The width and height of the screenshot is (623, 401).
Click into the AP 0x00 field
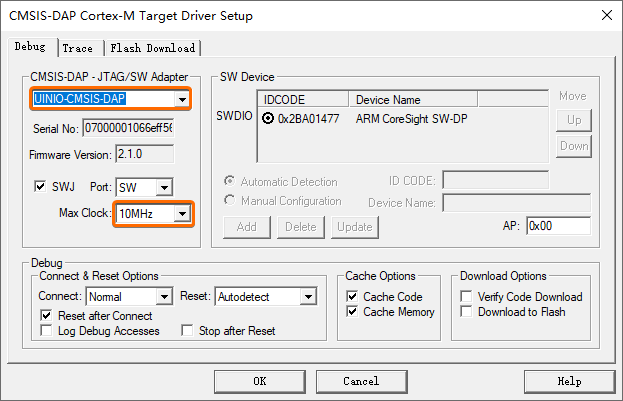click(558, 226)
